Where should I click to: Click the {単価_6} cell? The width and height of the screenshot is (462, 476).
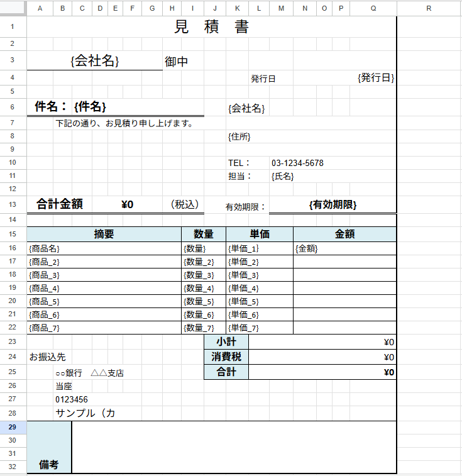click(260, 314)
